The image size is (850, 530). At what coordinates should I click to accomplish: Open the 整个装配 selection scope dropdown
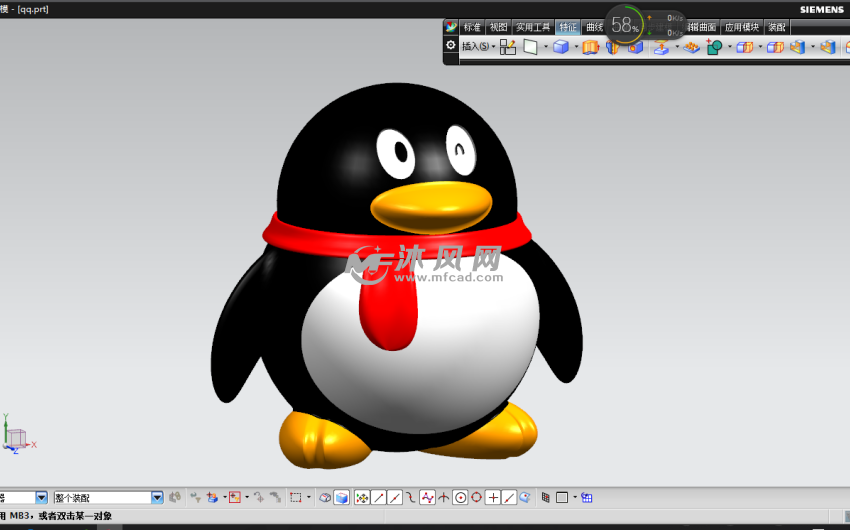[157, 497]
